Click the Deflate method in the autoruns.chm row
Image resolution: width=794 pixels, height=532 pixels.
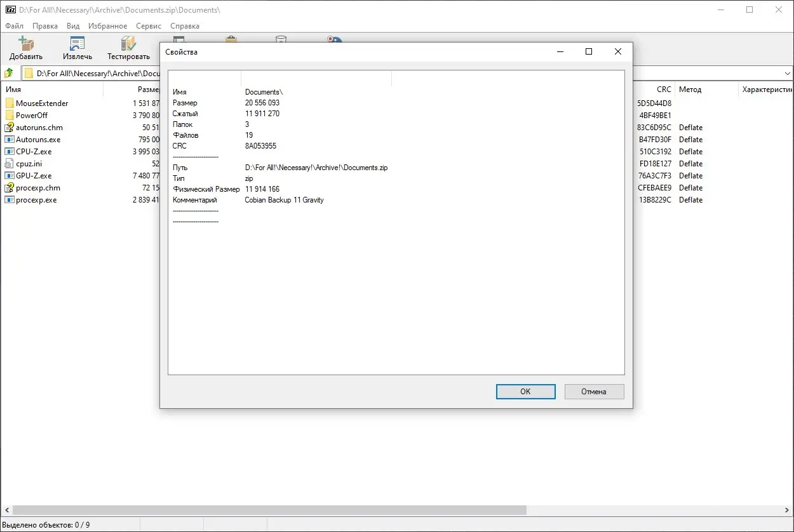[690, 128]
